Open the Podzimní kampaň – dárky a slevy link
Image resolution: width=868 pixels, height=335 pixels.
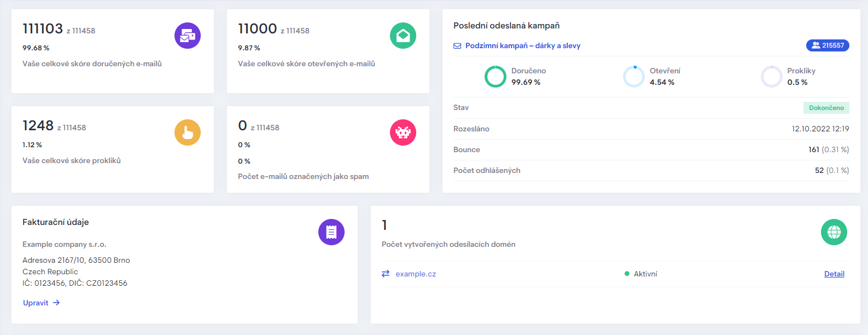522,46
